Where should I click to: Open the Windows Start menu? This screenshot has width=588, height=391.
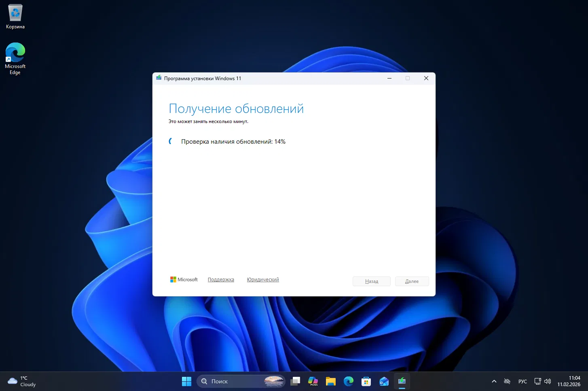[x=186, y=381]
